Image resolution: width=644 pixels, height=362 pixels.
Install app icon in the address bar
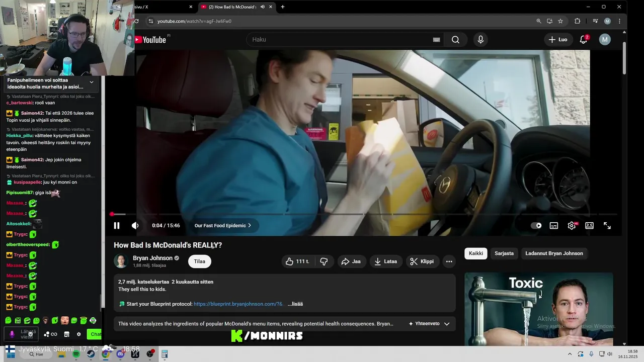[549, 21]
